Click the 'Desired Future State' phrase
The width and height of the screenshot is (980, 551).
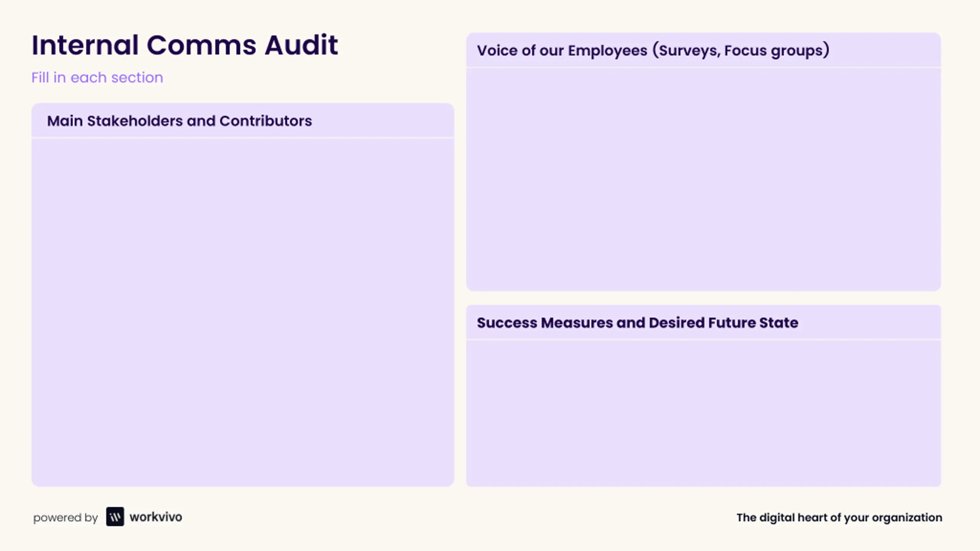(x=724, y=323)
